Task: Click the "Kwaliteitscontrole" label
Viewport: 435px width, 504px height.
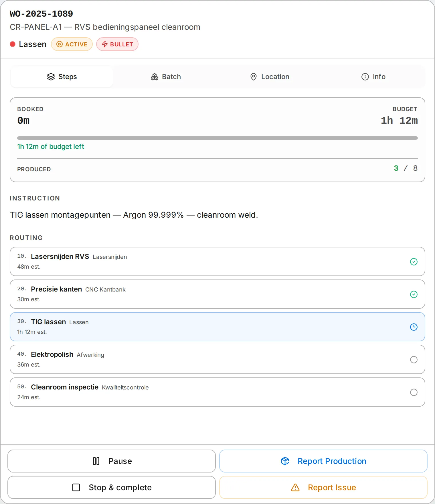Action: click(125, 387)
